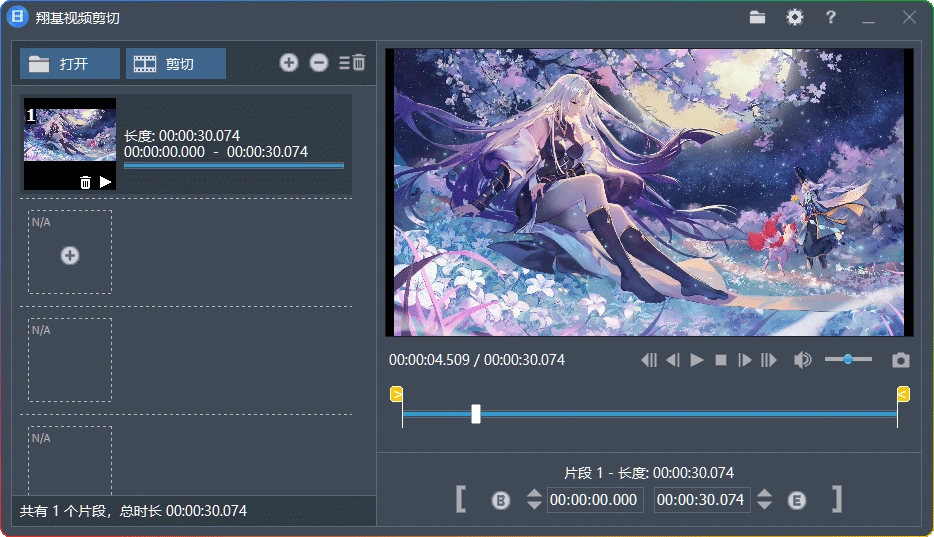934x537 pixels.
Task: Go to segment end with the E button
Action: (x=796, y=500)
